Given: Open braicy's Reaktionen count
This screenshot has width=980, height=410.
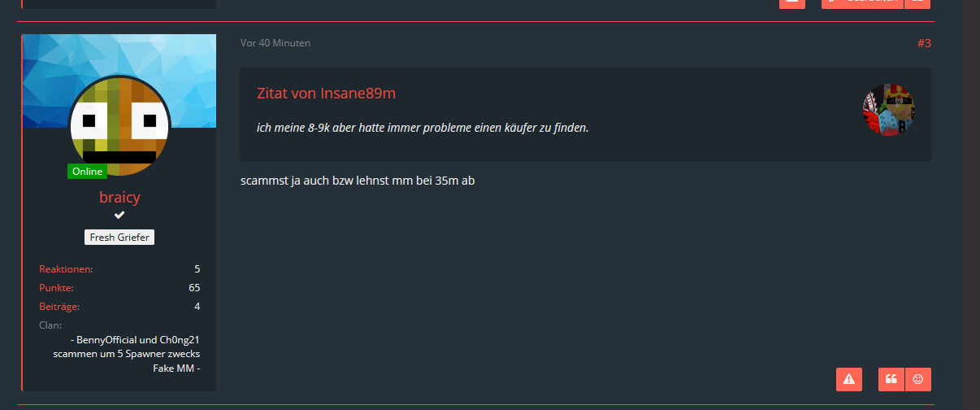Looking at the screenshot, I should [x=119, y=268].
